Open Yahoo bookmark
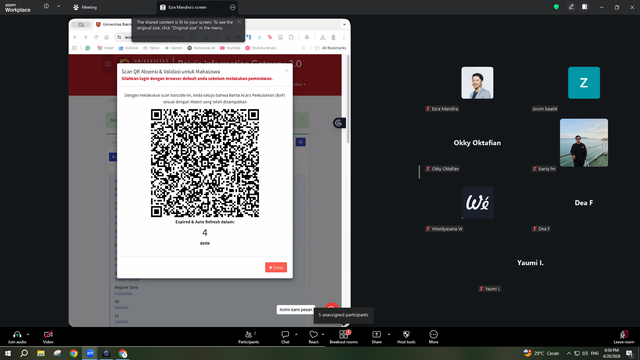Image resolution: width=640 pixels, height=360 pixels. 151,48
